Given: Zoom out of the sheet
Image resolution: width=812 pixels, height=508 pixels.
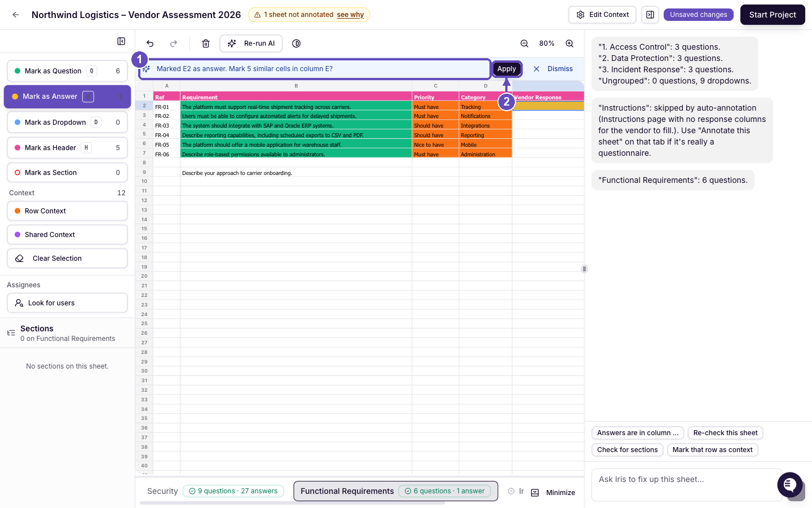Looking at the screenshot, I should click(524, 43).
